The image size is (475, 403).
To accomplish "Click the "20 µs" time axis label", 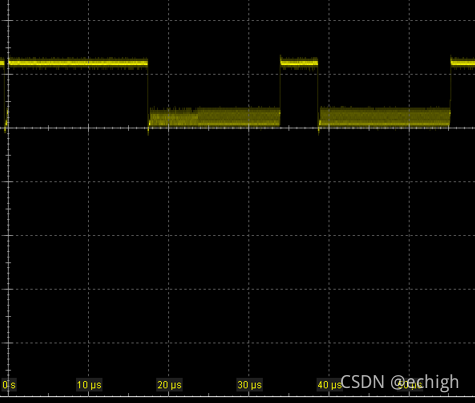I will point(169,385).
